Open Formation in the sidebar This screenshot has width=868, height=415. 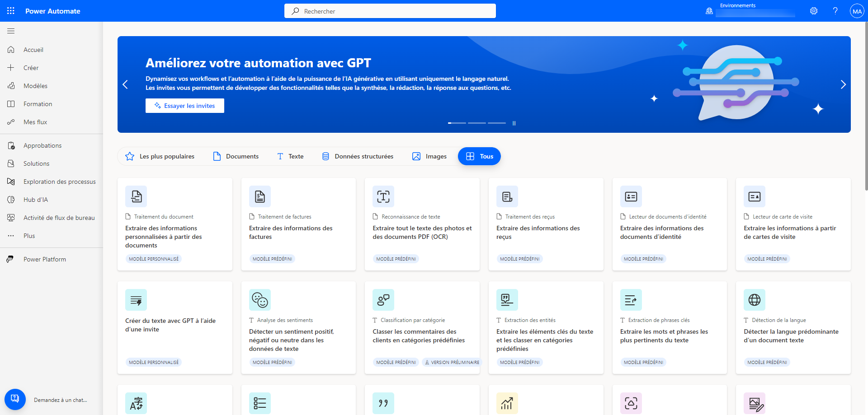click(52, 104)
